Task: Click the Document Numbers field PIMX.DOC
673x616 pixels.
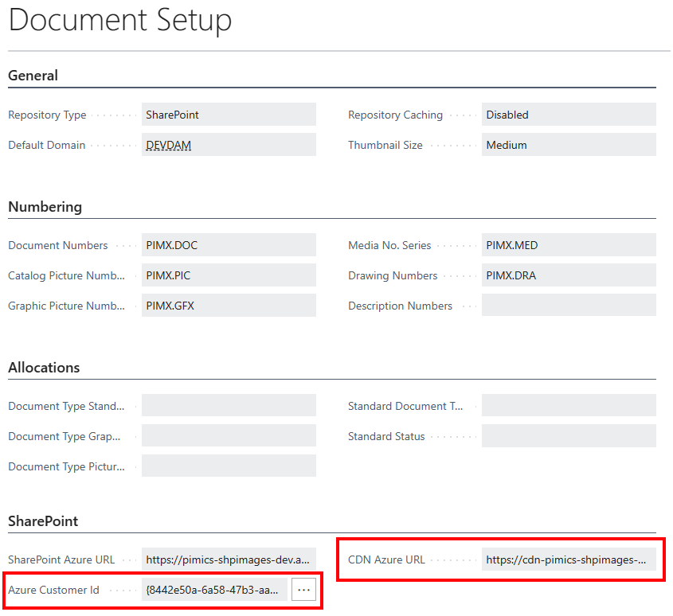Action: click(x=229, y=245)
